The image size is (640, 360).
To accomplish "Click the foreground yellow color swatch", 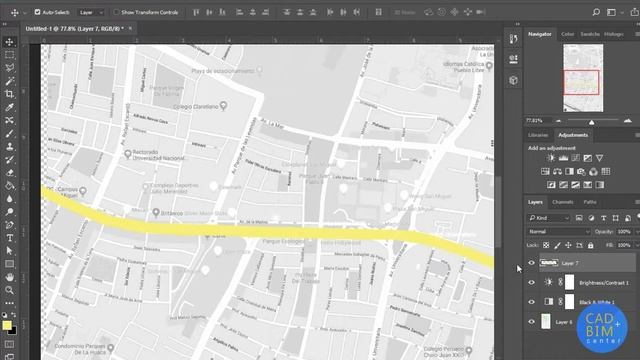I will (x=7, y=325).
